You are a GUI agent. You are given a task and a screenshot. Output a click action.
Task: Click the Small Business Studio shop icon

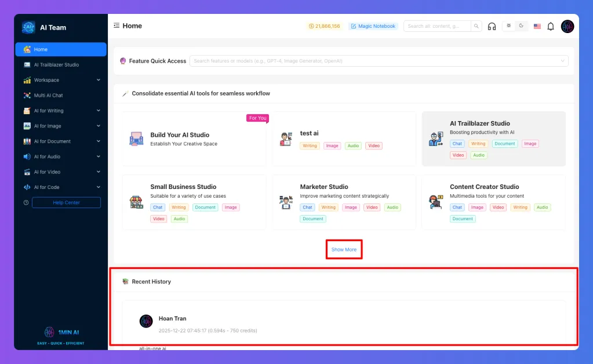tap(136, 202)
